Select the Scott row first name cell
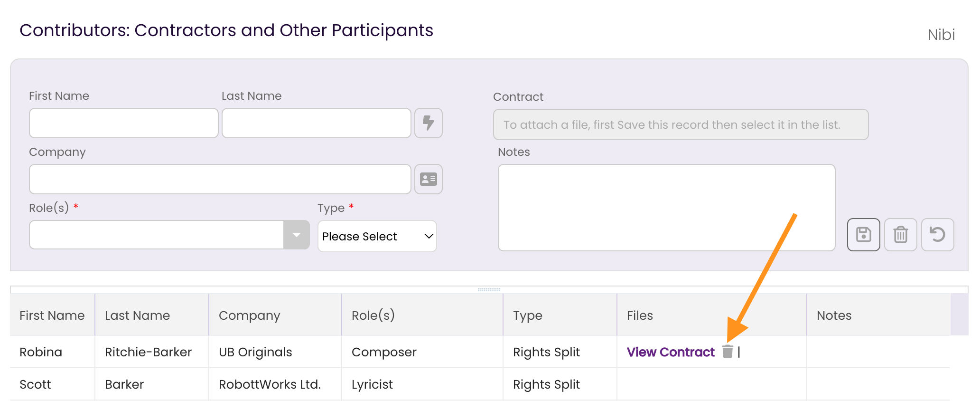The width and height of the screenshot is (980, 401). [x=52, y=384]
